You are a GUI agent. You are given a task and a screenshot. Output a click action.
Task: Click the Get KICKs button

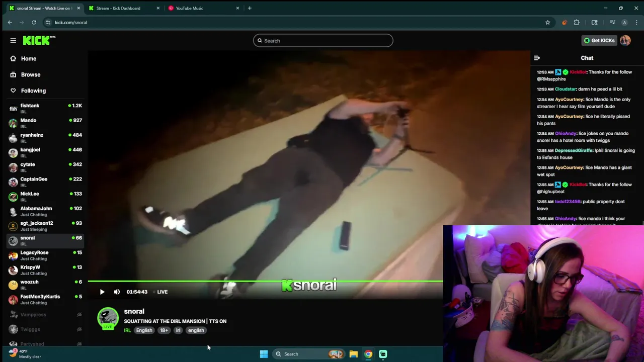[599, 41]
